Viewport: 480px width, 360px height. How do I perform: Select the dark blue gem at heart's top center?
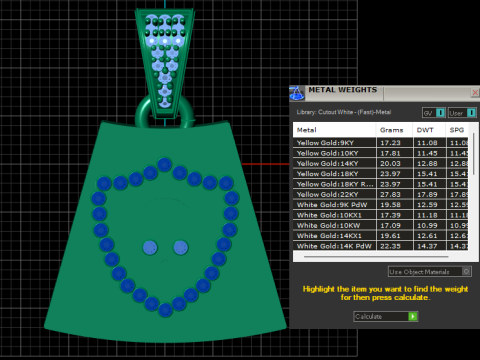164,165
